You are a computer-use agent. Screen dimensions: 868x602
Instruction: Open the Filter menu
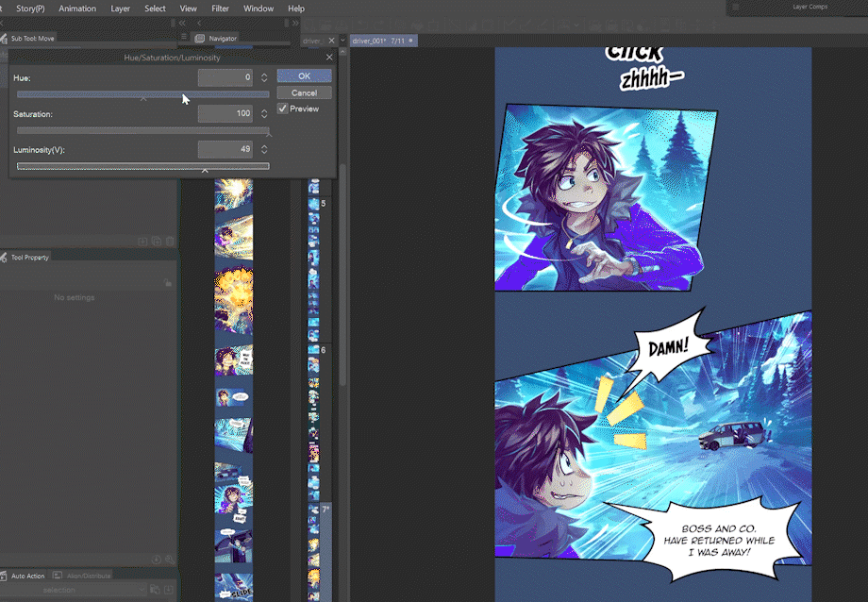(221, 8)
